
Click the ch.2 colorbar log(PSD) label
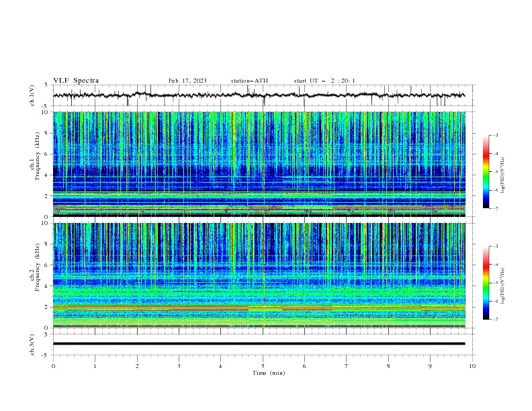(503, 286)
